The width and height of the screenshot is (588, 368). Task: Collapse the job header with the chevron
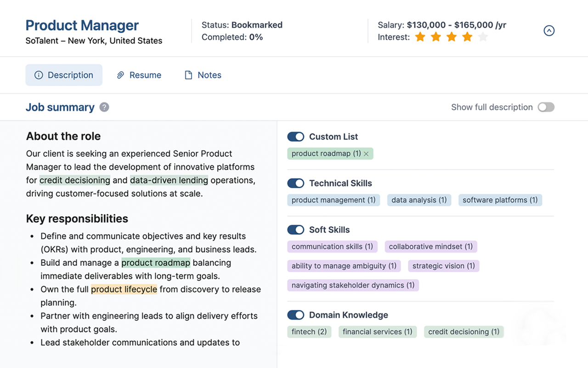[549, 30]
